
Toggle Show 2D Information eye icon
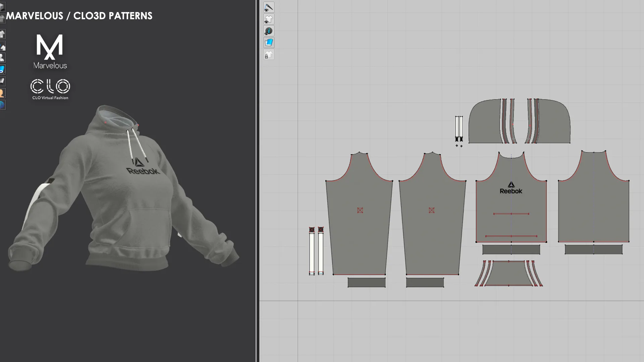(x=269, y=31)
